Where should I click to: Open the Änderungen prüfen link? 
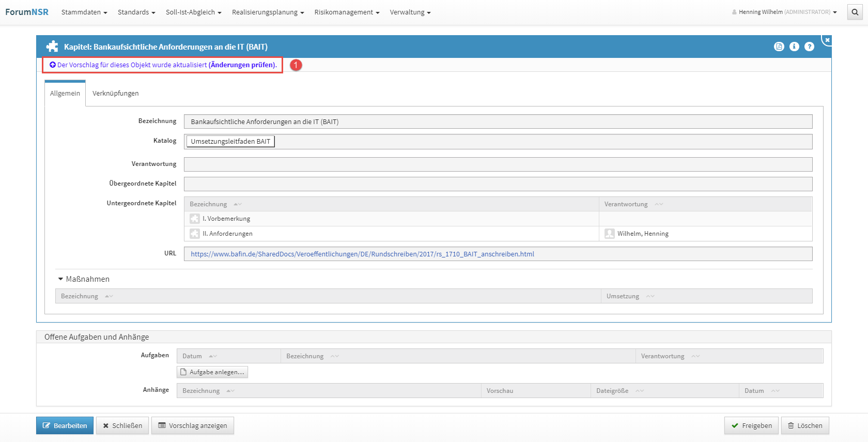(243, 65)
